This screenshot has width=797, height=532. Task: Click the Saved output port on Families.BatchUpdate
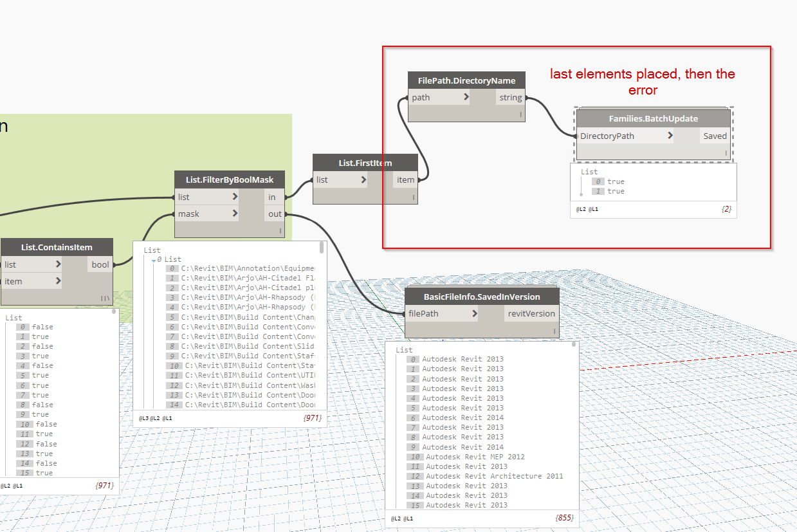pos(715,136)
